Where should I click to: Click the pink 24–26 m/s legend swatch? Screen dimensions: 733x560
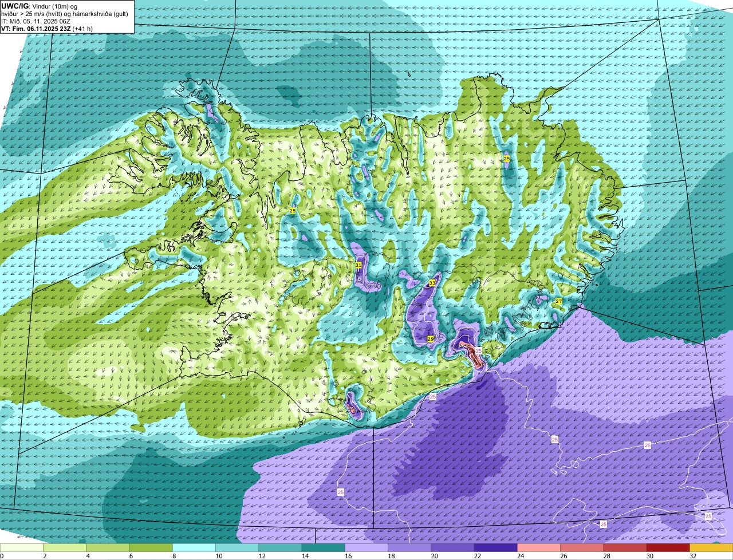(539, 548)
